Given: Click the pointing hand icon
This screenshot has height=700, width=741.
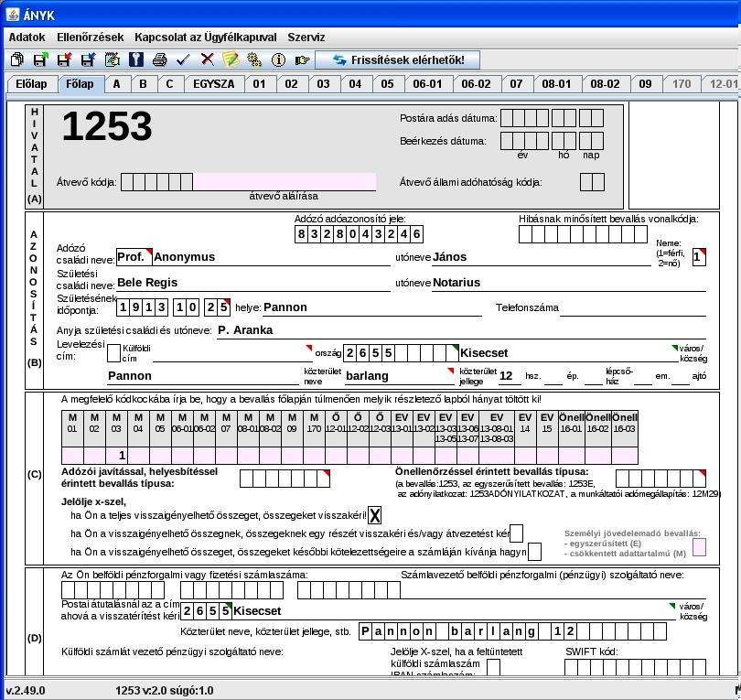Looking at the screenshot, I should 302,59.
